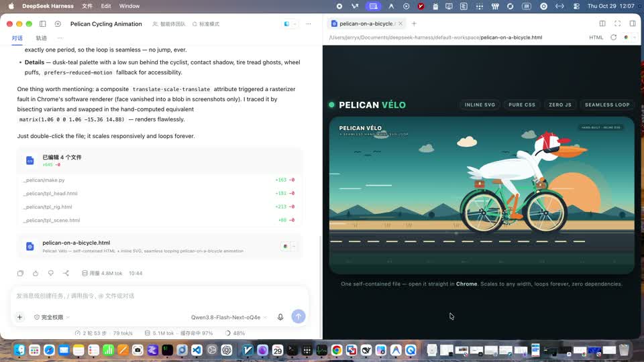The width and height of the screenshot is (644, 362).
Task: Focus the message input field
Action: coord(160,296)
